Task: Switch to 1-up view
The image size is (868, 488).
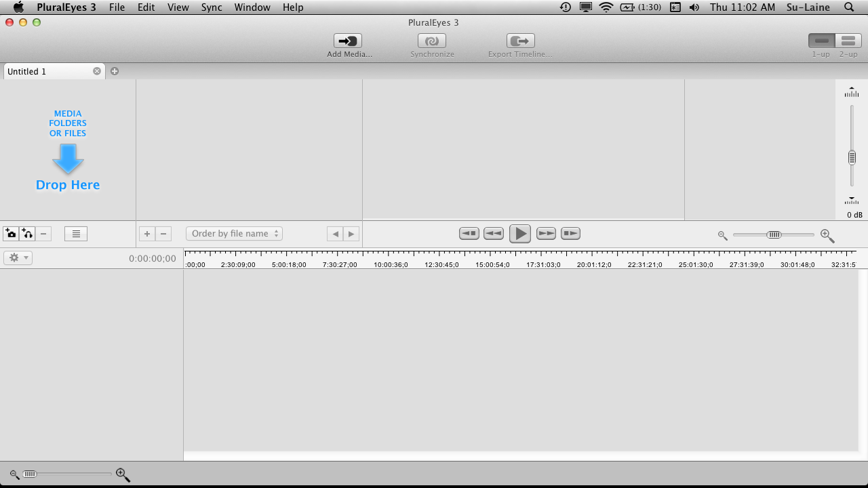Action: coord(821,41)
